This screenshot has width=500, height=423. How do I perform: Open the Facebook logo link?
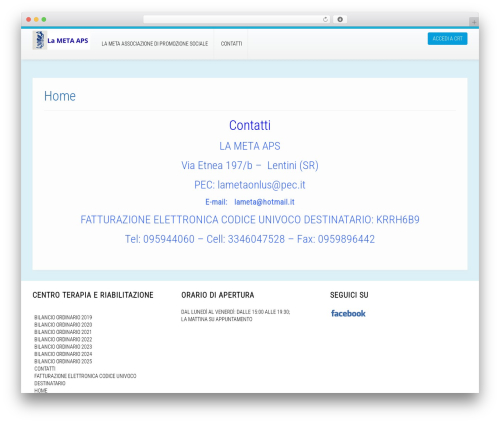tap(348, 313)
